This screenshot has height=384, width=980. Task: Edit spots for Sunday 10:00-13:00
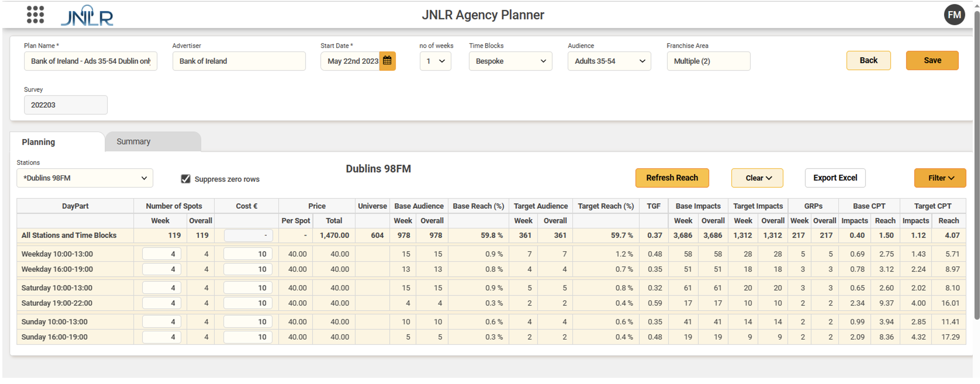(161, 321)
